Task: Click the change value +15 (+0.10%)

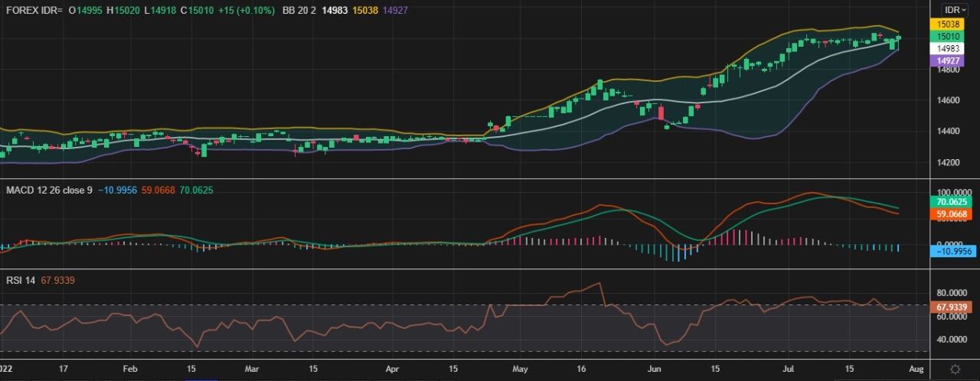Action: pyautogui.click(x=246, y=10)
